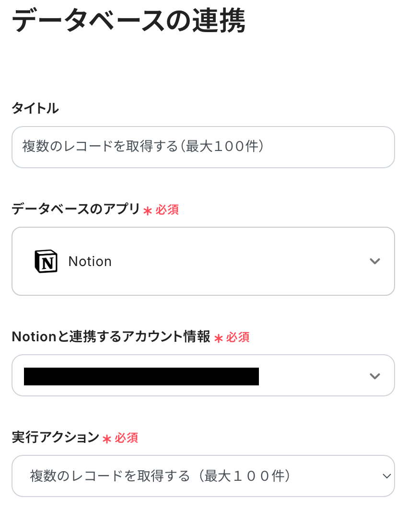
Task: Click 必須 tag next to データベースのアプリ
Action: pos(167,210)
